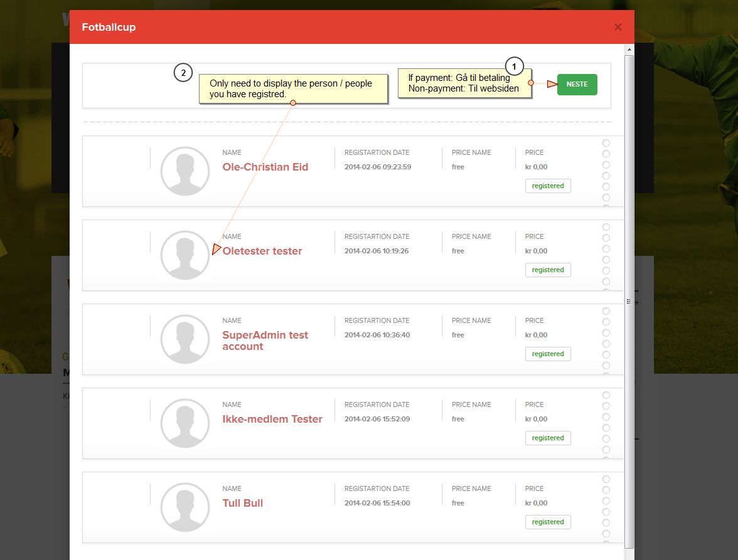
Task: Open Oletester tester's name link
Action: (262, 251)
